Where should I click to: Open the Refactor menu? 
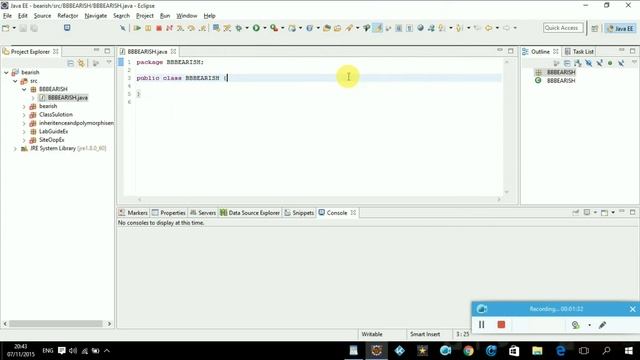(x=68, y=16)
